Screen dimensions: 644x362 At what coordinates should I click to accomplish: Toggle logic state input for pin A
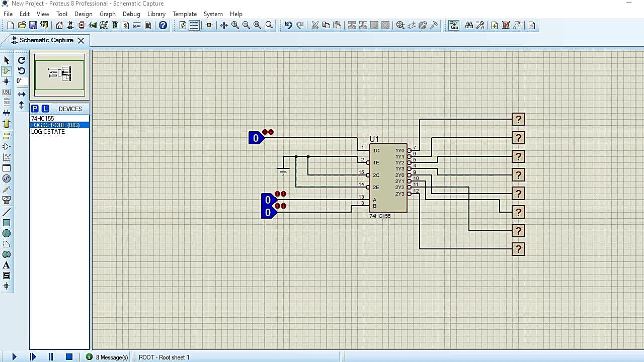tap(268, 200)
